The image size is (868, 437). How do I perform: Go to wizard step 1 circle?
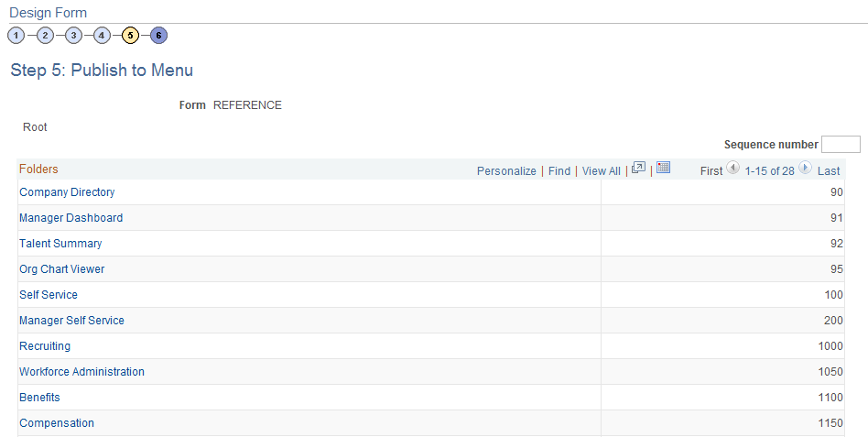(16, 36)
